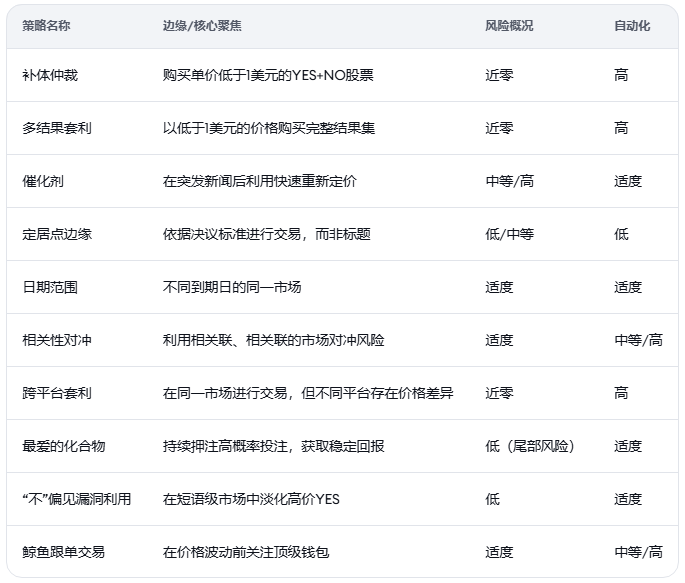Click the 催化剂 row name
This screenshot has width=685, height=583.
coord(43,181)
